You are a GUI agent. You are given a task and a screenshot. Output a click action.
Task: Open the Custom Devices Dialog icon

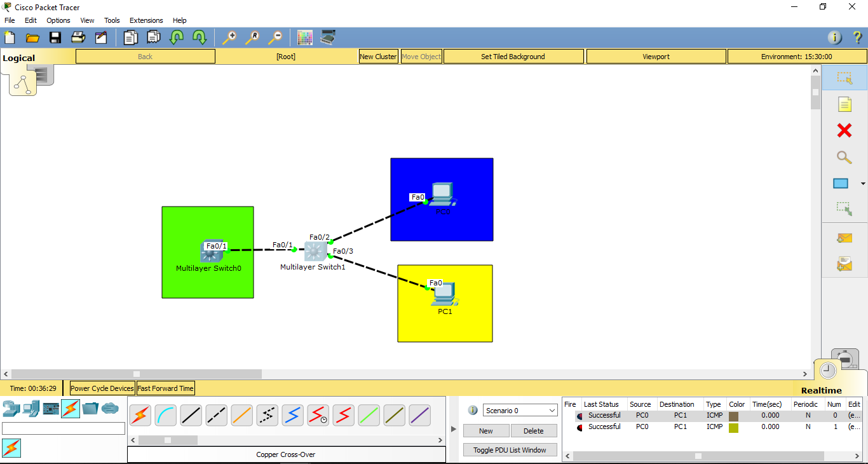click(x=328, y=38)
